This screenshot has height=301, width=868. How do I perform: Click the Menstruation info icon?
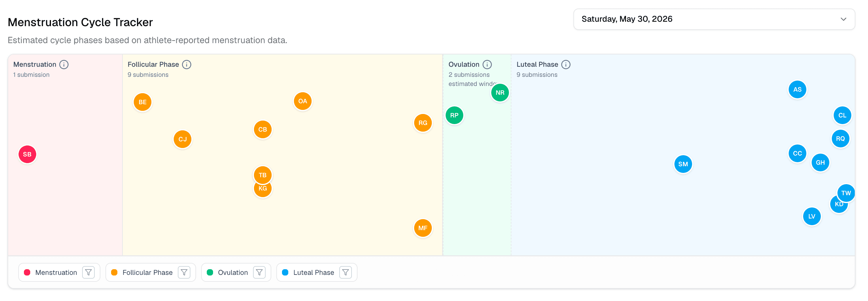(x=64, y=64)
